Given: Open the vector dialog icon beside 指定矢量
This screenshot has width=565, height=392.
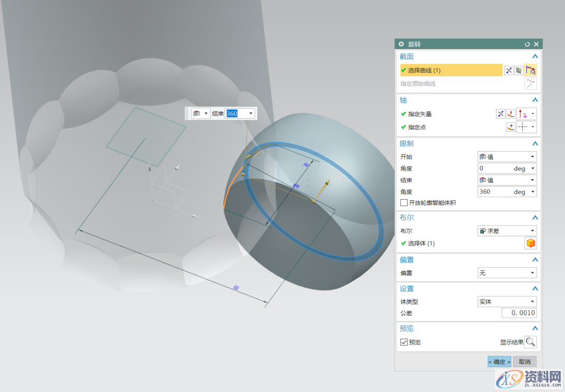Looking at the screenshot, I should click(511, 114).
